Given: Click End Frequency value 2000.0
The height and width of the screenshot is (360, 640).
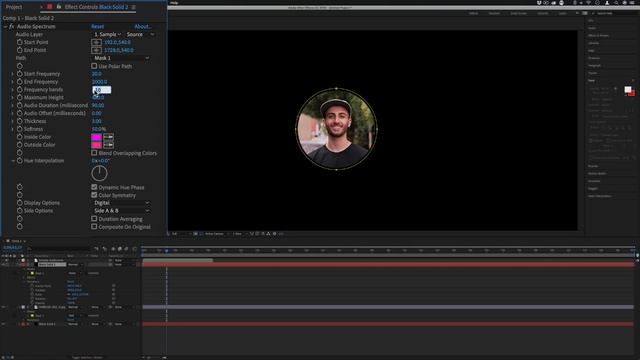Looking at the screenshot, I should 100,82.
